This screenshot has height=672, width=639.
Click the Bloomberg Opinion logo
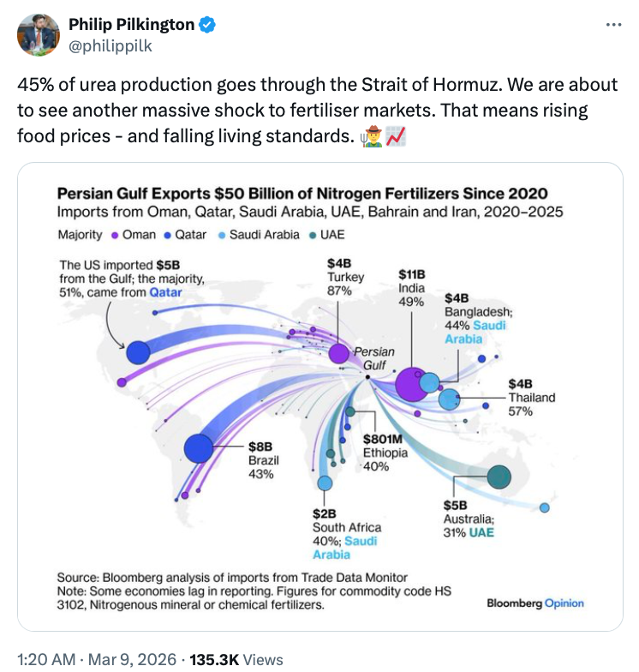tap(535, 603)
